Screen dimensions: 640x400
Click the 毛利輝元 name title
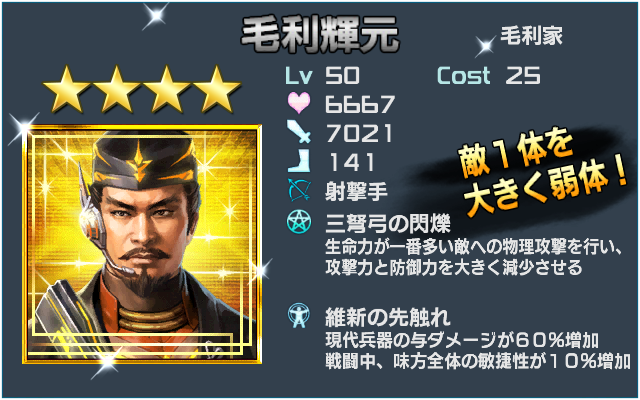point(320,36)
